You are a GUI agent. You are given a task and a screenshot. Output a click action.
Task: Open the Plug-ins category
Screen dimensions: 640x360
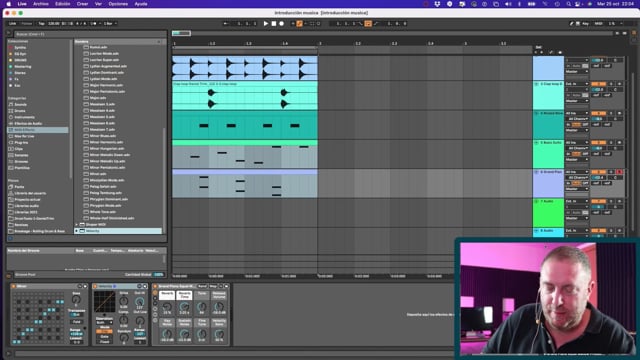[x=21, y=142]
